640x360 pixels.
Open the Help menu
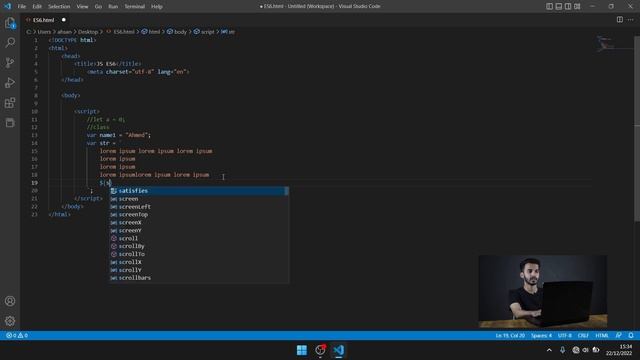[157, 7]
